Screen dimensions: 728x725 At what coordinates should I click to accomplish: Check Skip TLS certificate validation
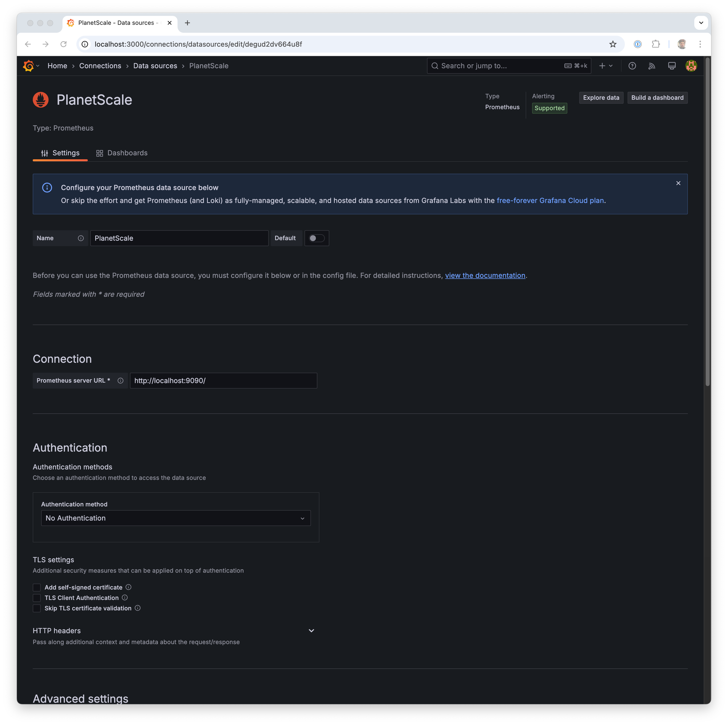click(x=36, y=608)
